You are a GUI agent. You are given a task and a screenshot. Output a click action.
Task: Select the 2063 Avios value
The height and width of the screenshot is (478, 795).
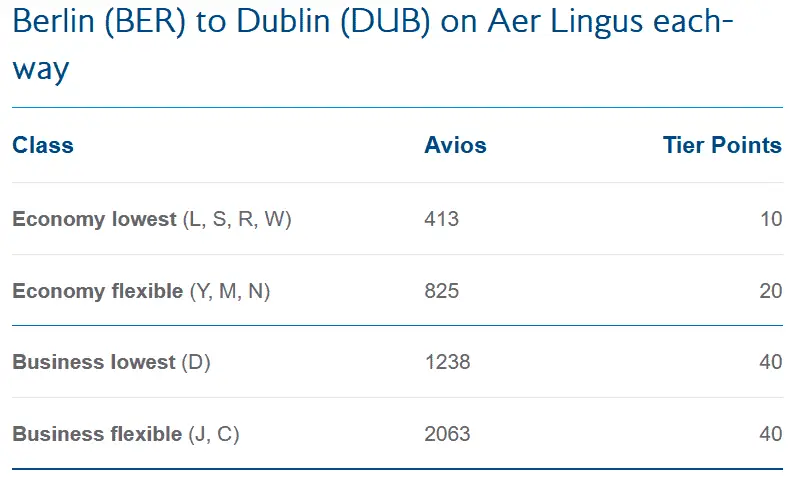447,434
